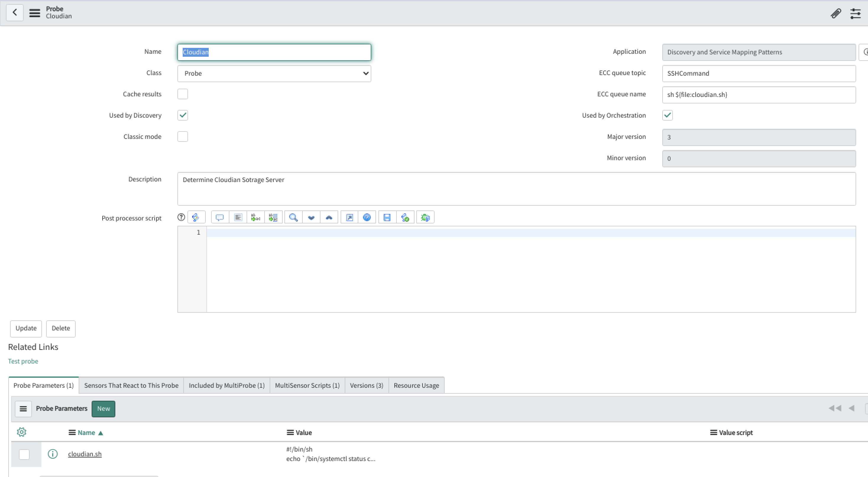
Task: Click the Description text area
Action: (x=516, y=189)
